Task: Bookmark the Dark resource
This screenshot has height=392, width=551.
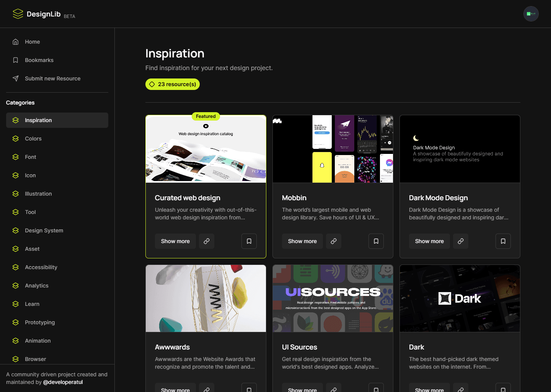Action: [x=503, y=388]
